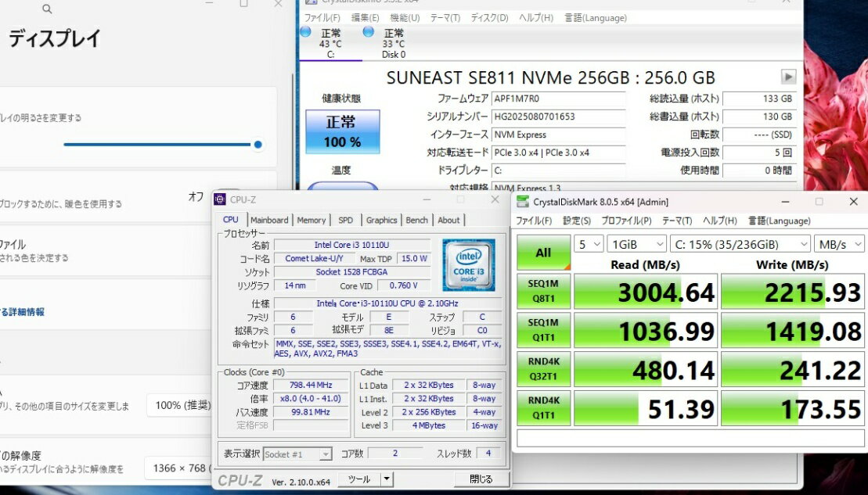Expand the ツール dropdown arrow in CPU-Z
The image size is (868, 495).
386,479
